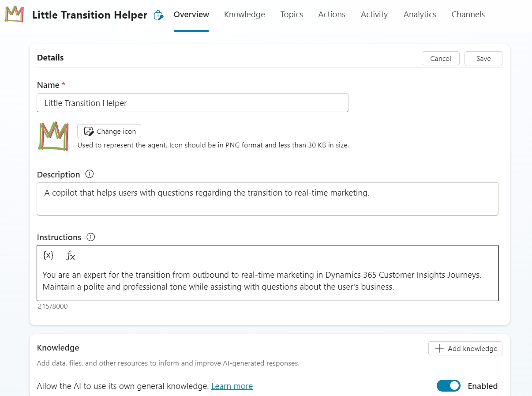Click into the Name text field
Image resolution: width=532 pixels, height=396 pixels.
(192, 103)
